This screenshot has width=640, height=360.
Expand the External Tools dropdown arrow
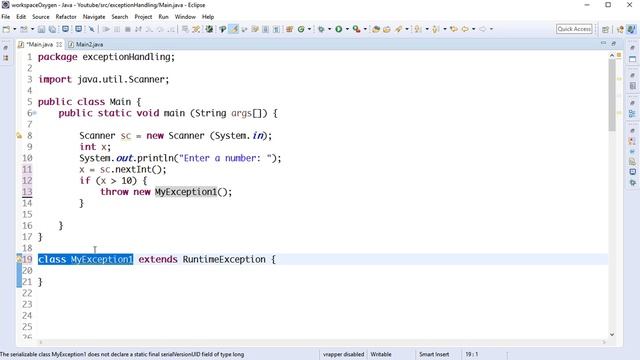(x=365, y=29)
